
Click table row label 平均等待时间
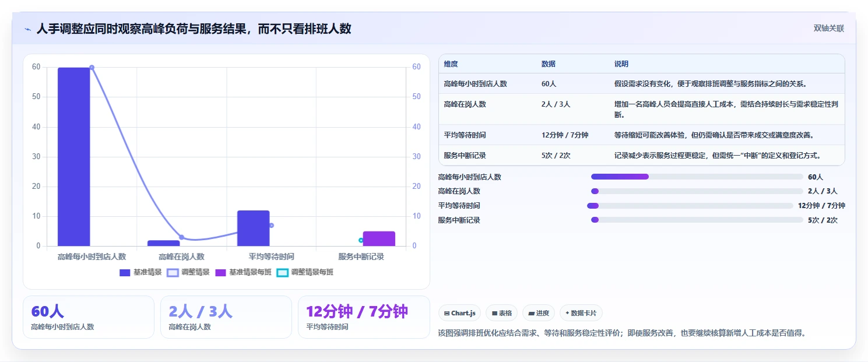[x=465, y=135]
